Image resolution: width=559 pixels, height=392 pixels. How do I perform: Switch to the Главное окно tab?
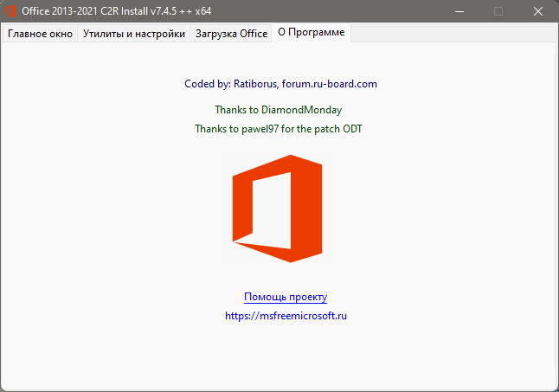click(x=40, y=34)
